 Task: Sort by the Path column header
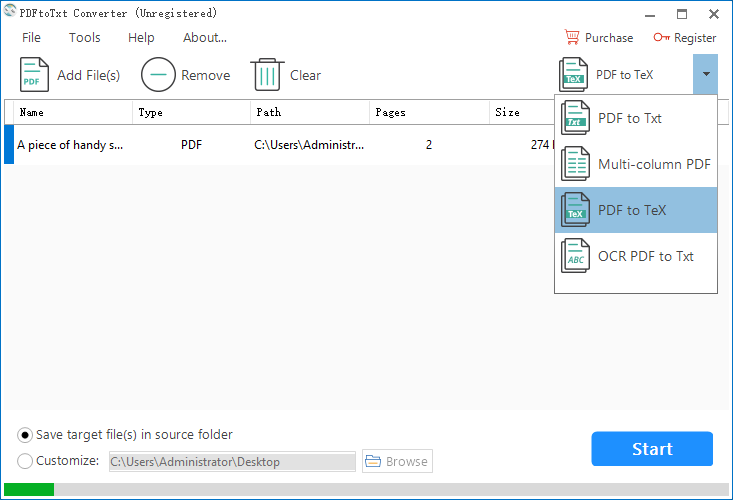pos(310,112)
